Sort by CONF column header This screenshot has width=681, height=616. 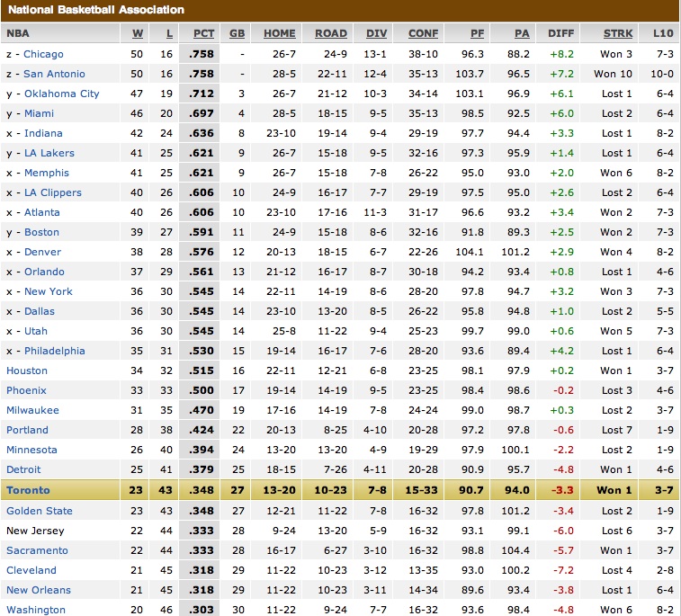click(423, 33)
